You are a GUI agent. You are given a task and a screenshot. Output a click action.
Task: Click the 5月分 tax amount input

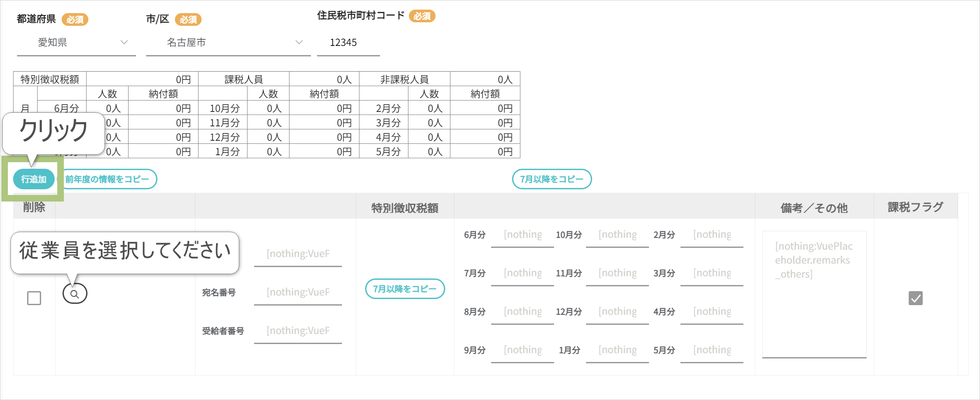tap(711, 350)
